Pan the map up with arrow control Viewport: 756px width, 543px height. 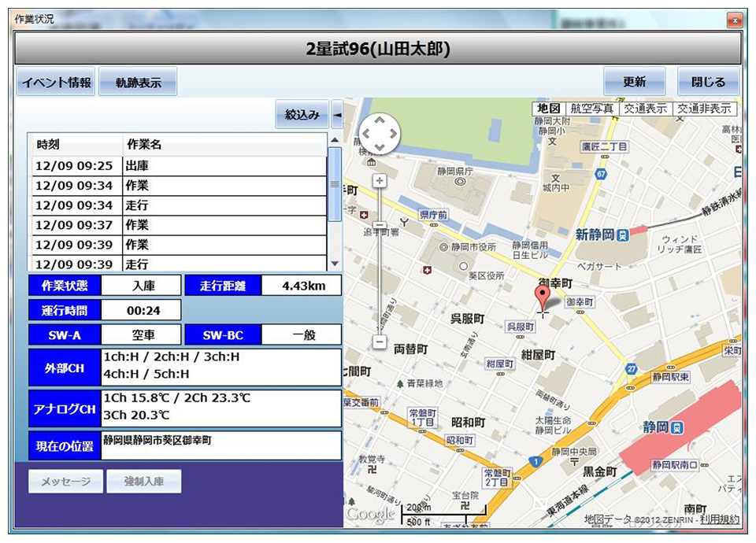[380, 120]
